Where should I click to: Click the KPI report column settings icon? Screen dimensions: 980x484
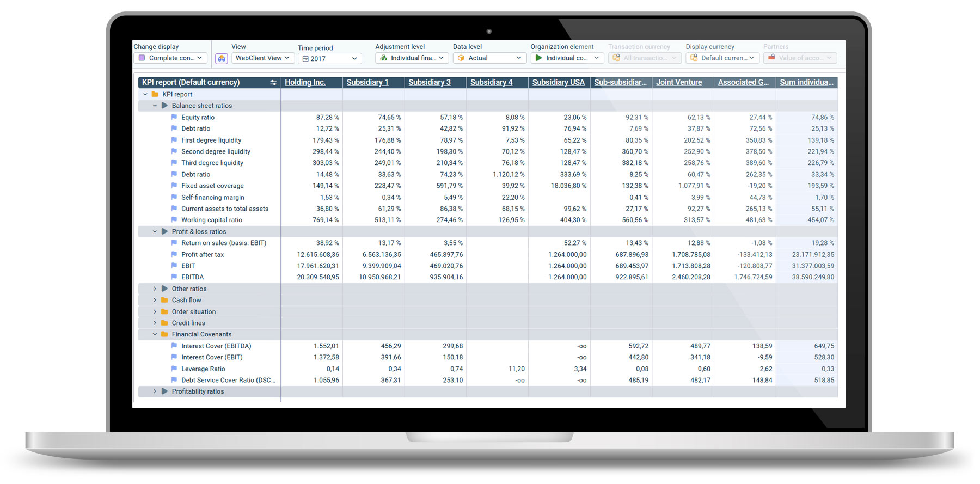273,83
